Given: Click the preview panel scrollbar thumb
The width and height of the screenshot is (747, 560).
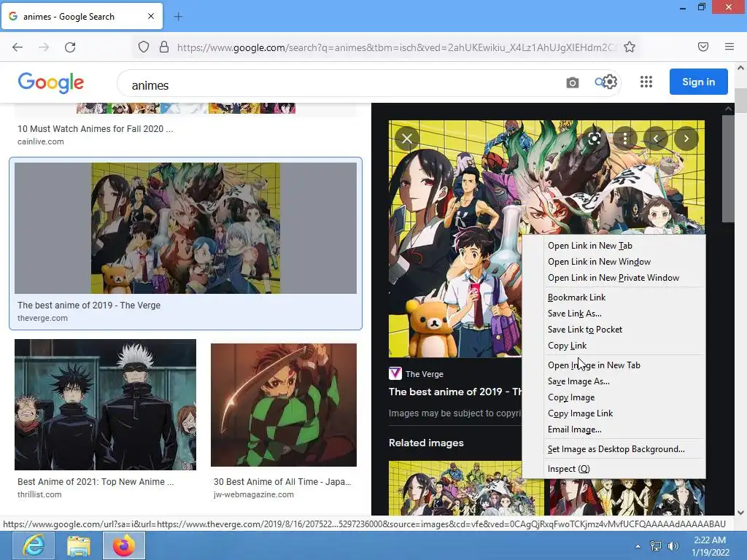Looking at the screenshot, I should (728, 168).
